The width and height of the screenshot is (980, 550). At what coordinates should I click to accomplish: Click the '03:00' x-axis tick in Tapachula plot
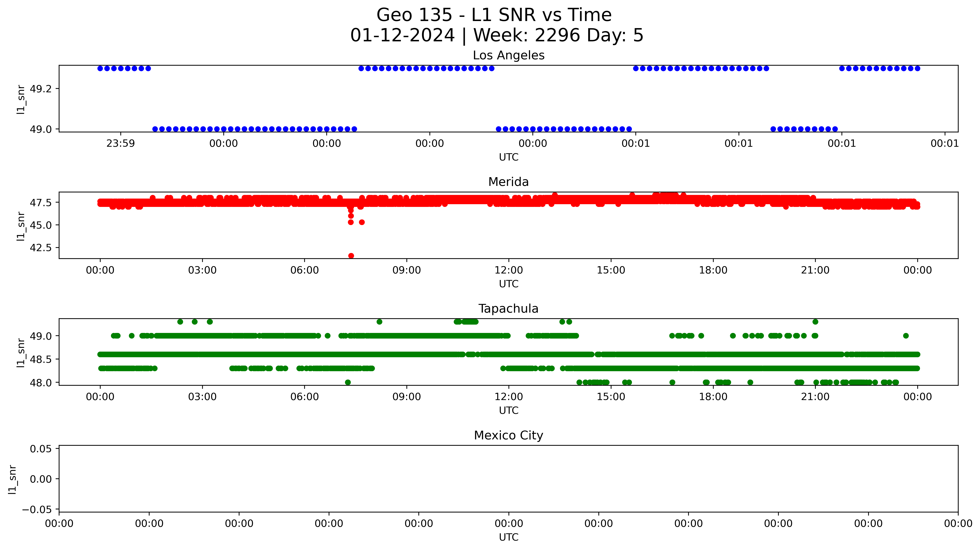pyautogui.click(x=202, y=397)
